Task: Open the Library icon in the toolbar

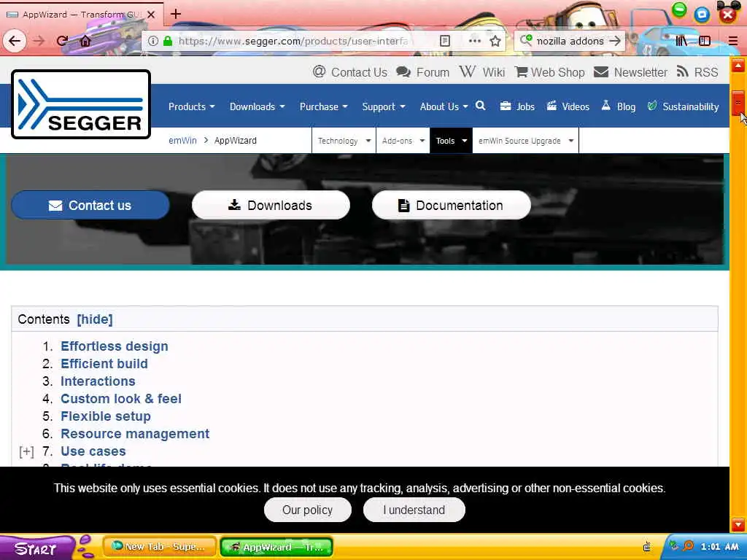Action: 681,41
